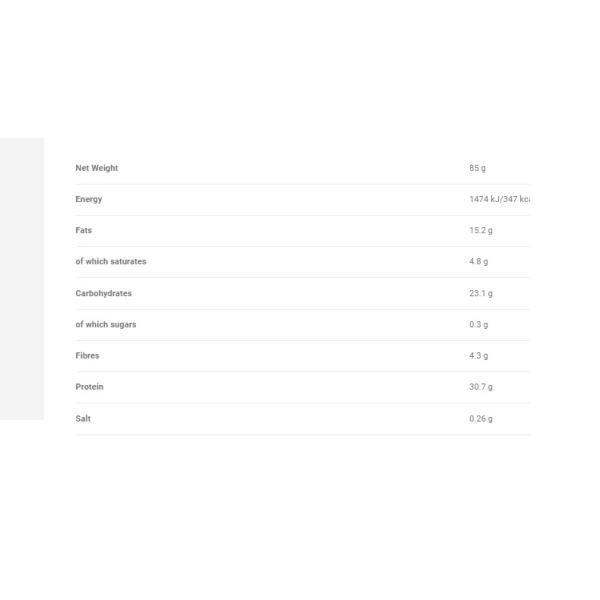600x600 pixels.
Task: Click the divider line beneath the Salt row
Action: click(x=300, y=434)
